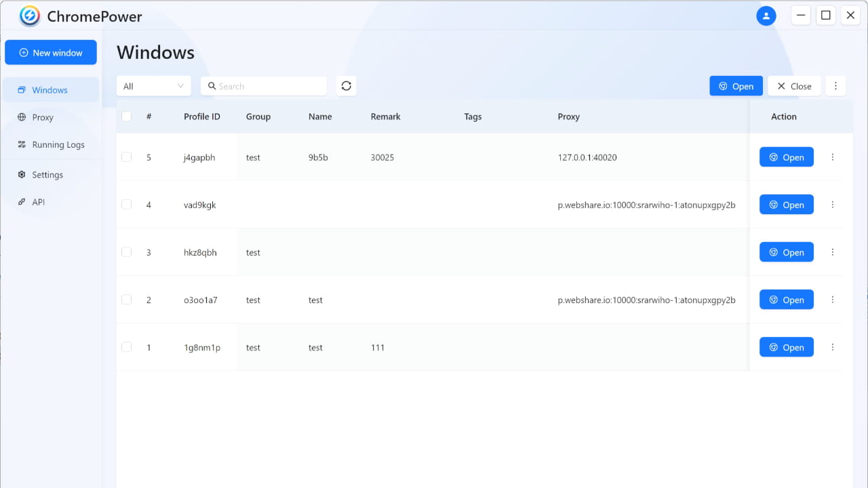Image resolution: width=868 pixels, height=488 pixels.
Task: Open the user account icon in title bar
Action: 766,15
